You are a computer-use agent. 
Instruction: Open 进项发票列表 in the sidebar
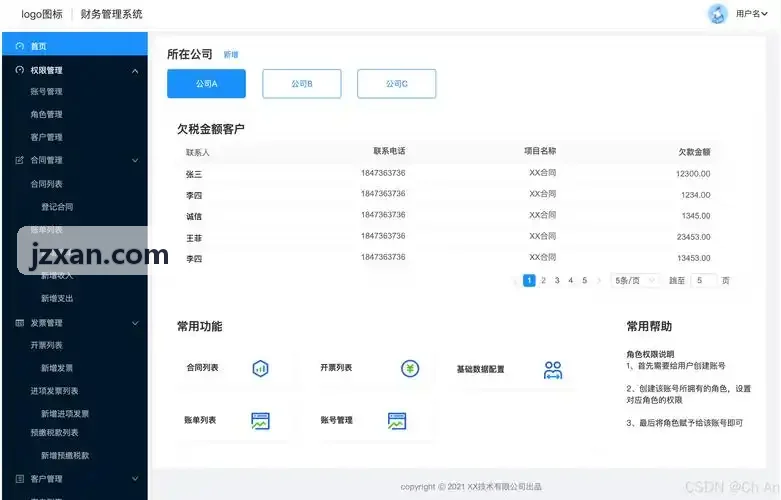point(54,391)
